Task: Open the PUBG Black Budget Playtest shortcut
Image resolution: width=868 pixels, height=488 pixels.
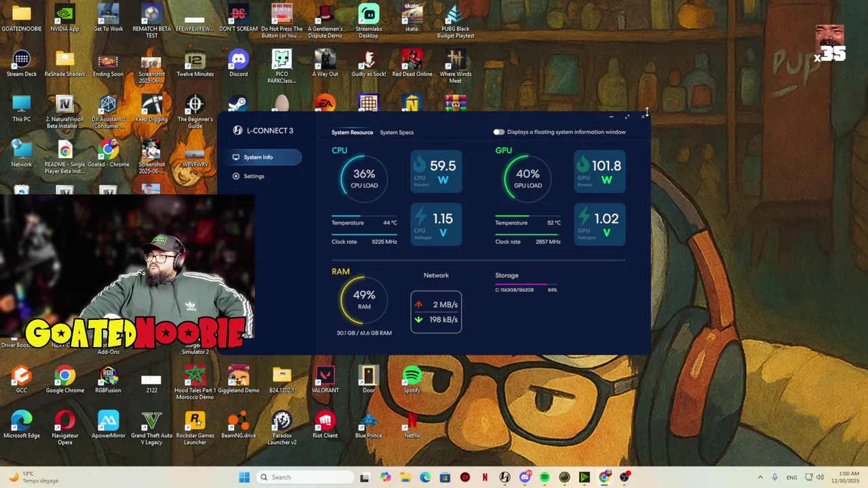Action: pos(455,21)
